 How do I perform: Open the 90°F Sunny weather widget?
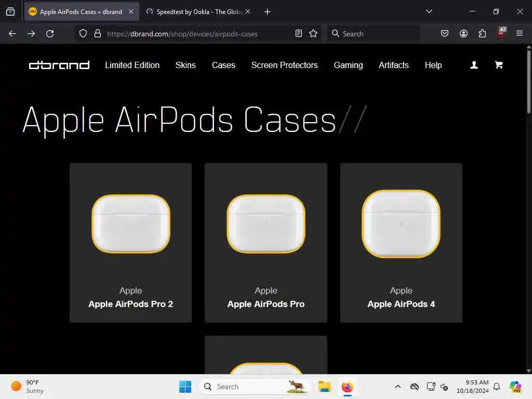27,387
